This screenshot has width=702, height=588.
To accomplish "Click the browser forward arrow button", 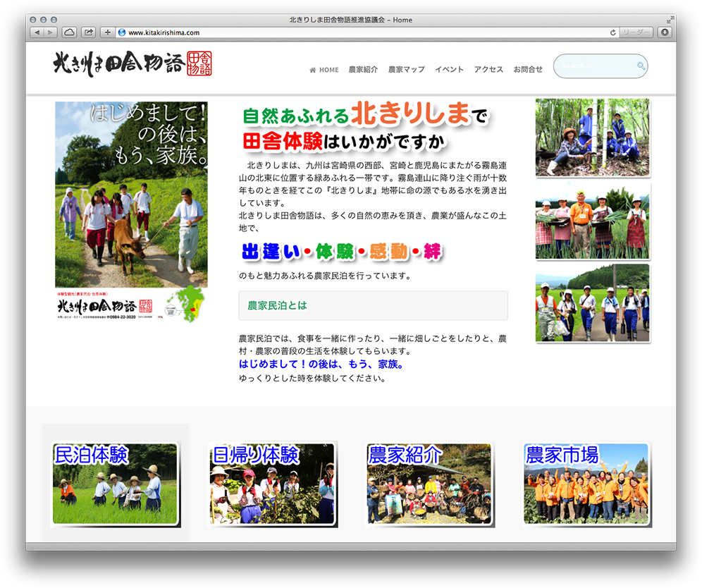I will pos(51,32).
